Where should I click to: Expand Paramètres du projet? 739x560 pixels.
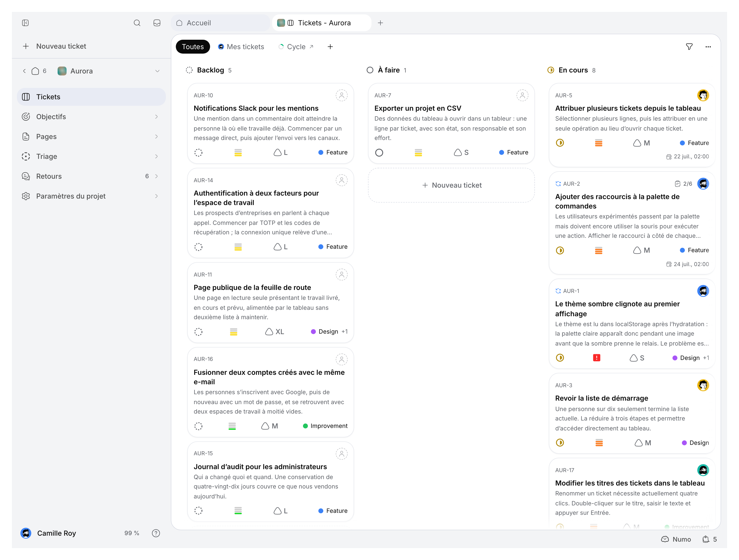pos(156,196)
